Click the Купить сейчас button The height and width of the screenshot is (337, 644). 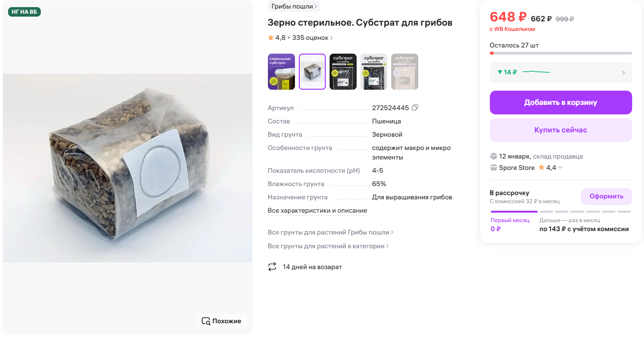pos(561,130)
